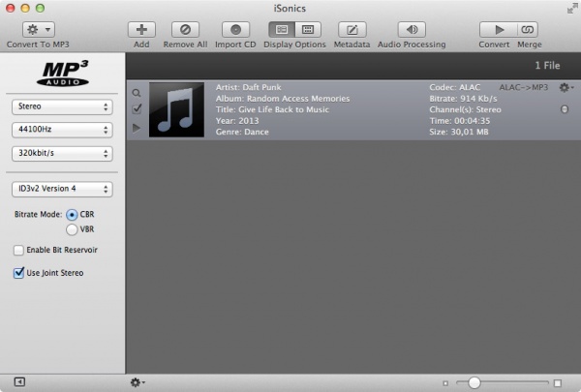Viewport: 581px width, 392px height.
Task: Open the track row gear menu
Action: point(566,88)
